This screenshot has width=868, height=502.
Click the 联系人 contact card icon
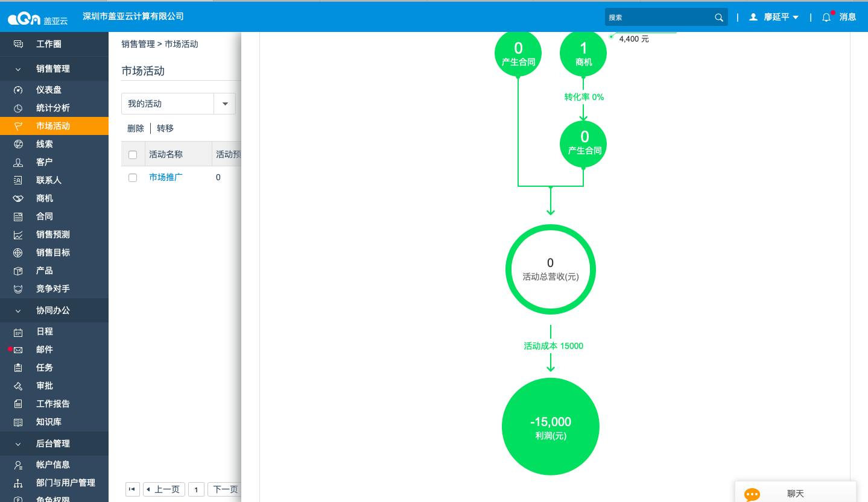click(18, 180)
